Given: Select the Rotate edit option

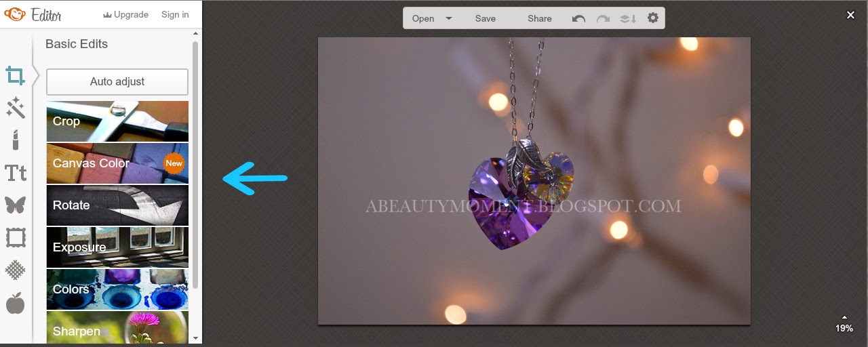Looking at the screenshot, I should (x=117, y=205).
